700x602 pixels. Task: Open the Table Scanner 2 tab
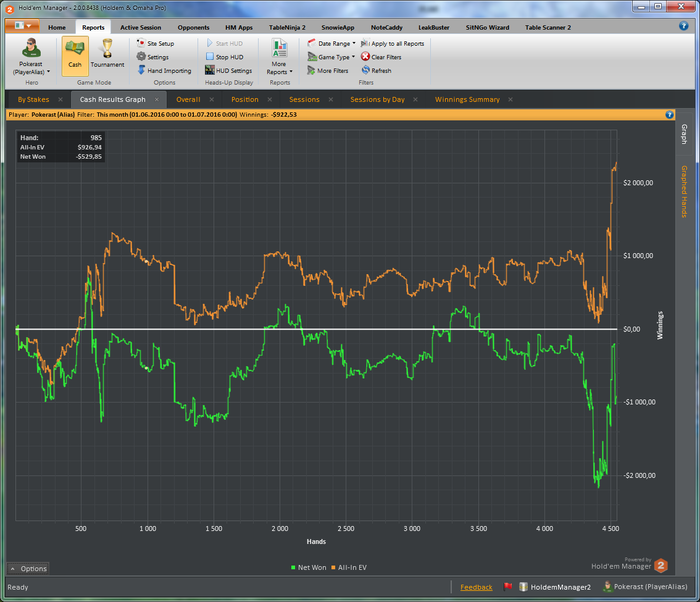(x=548, y=27)
